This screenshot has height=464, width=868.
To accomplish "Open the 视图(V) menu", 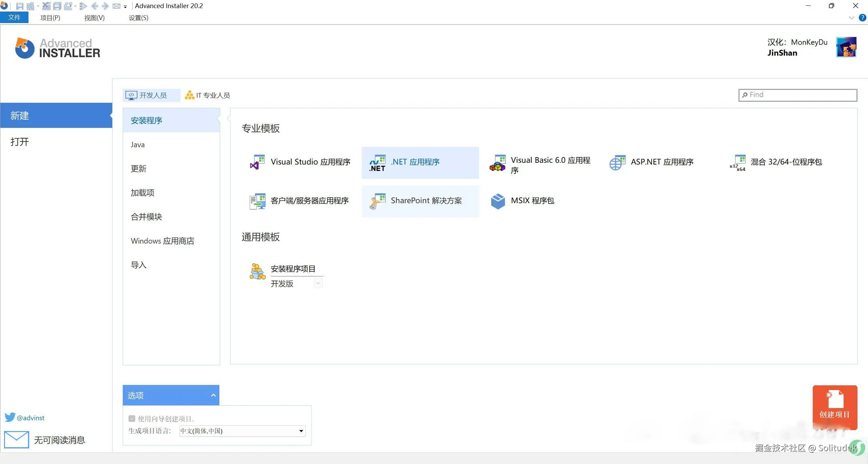I will (95, 18).
